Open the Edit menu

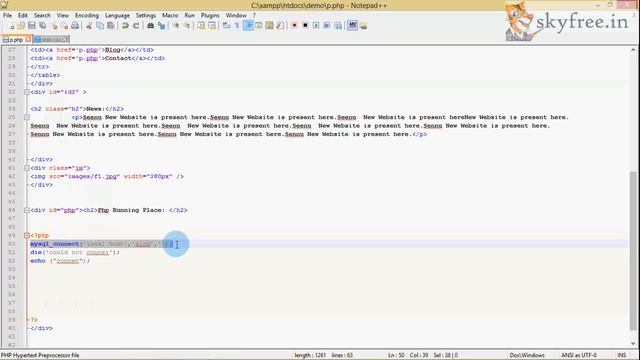pyautogui.click(x=23, y=16)
